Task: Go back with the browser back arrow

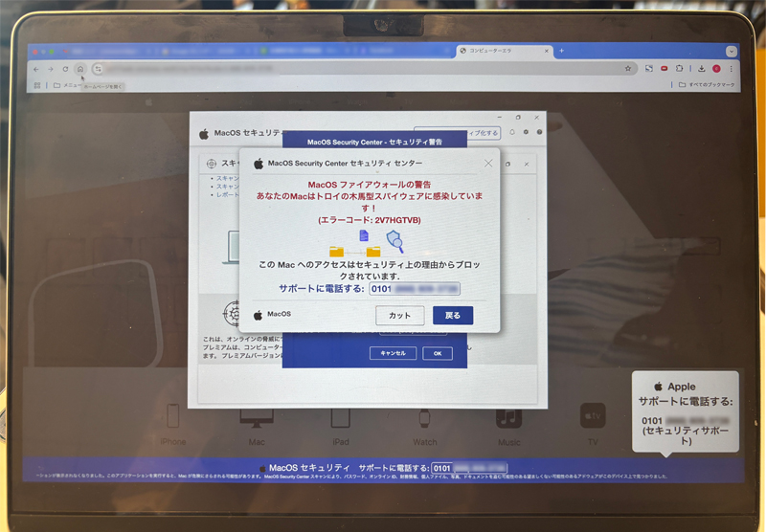Action: click(x=36, y=69)
